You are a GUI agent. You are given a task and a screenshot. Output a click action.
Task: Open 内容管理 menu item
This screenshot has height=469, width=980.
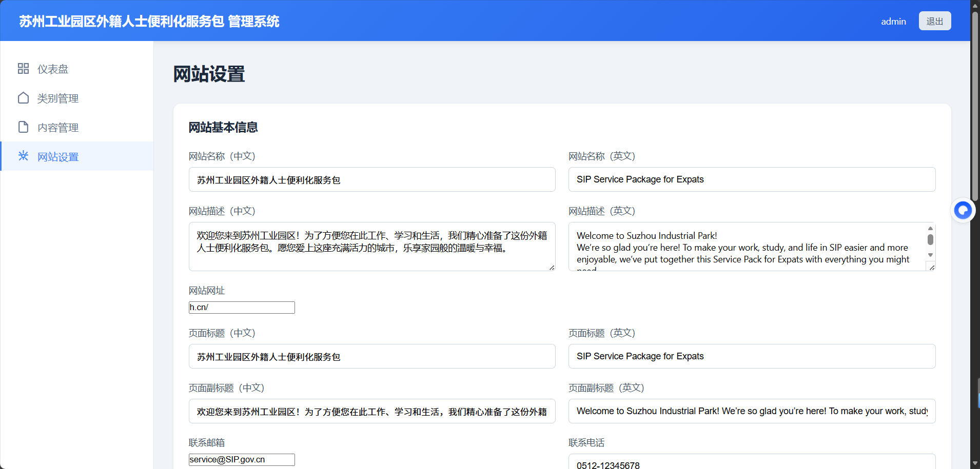57,128
